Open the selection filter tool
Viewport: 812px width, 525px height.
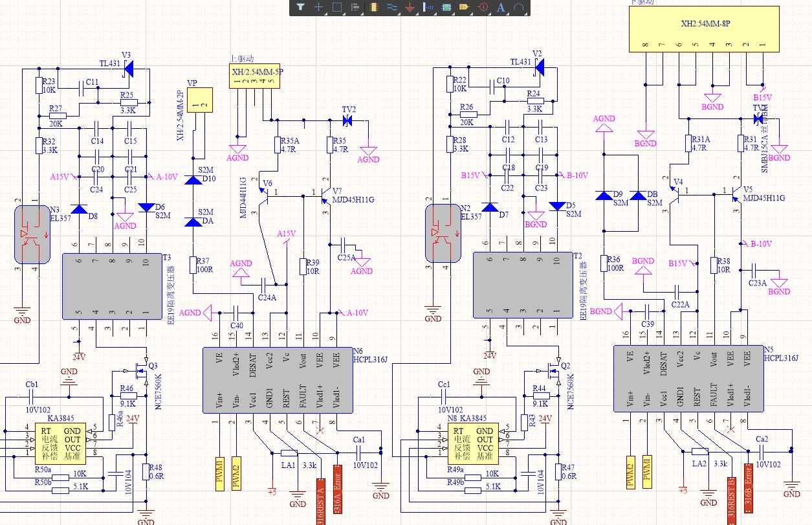[x=300, y=7]
